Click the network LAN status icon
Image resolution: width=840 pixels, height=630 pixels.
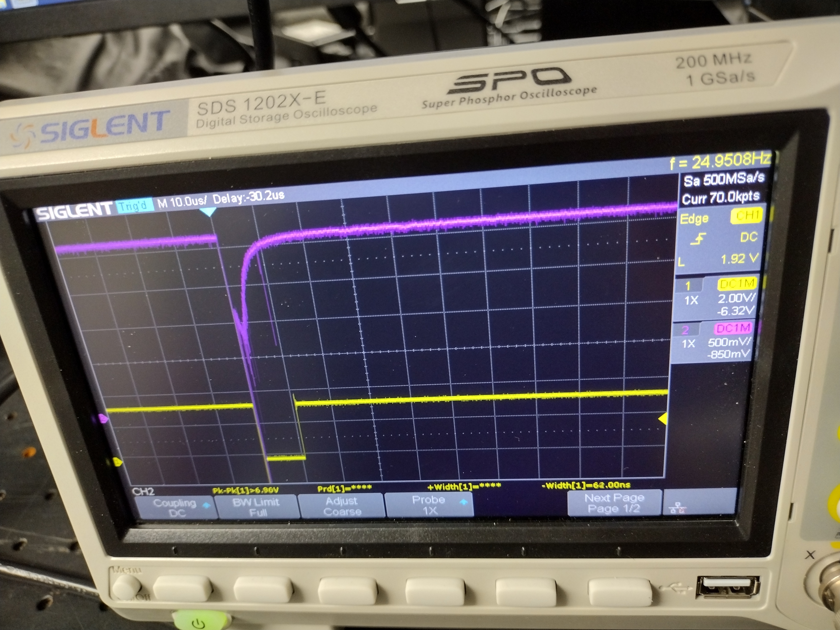pyautogui.click(x=678, y=508)
